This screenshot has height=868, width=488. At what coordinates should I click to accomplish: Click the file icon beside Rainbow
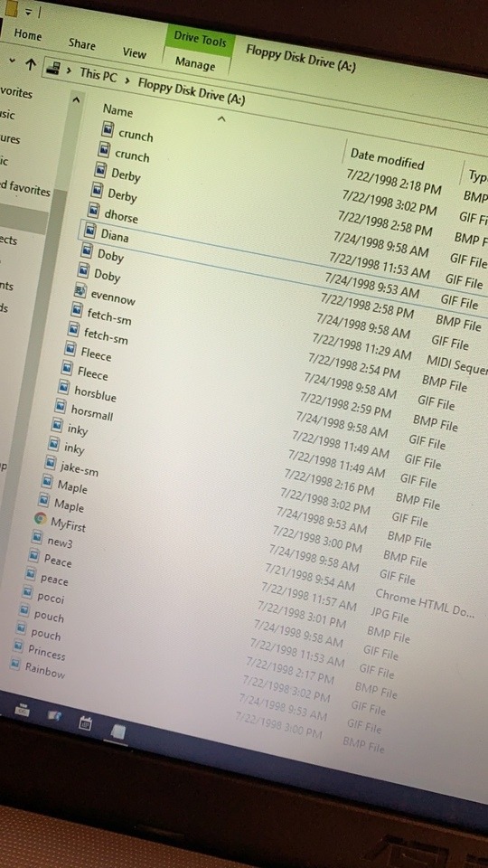(15, 664)
